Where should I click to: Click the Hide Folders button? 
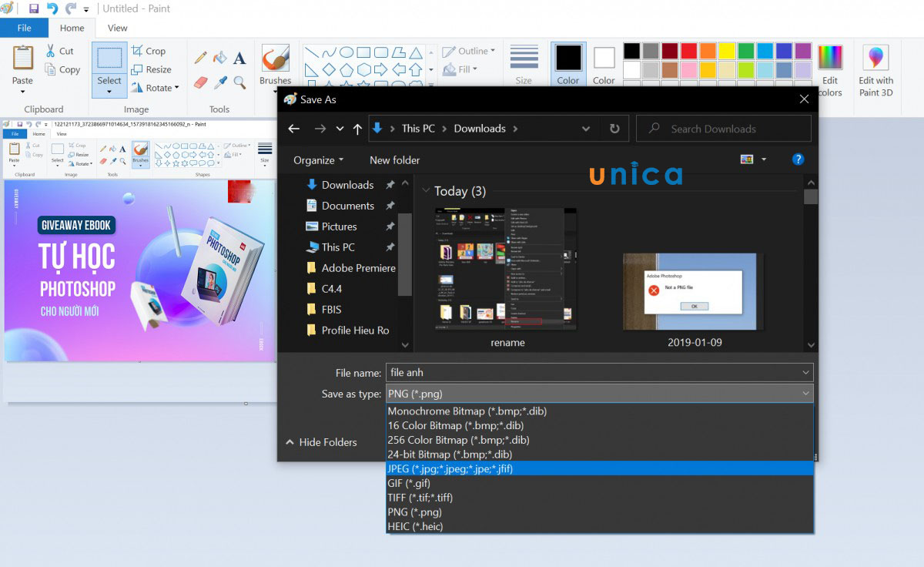pos(321,442)
